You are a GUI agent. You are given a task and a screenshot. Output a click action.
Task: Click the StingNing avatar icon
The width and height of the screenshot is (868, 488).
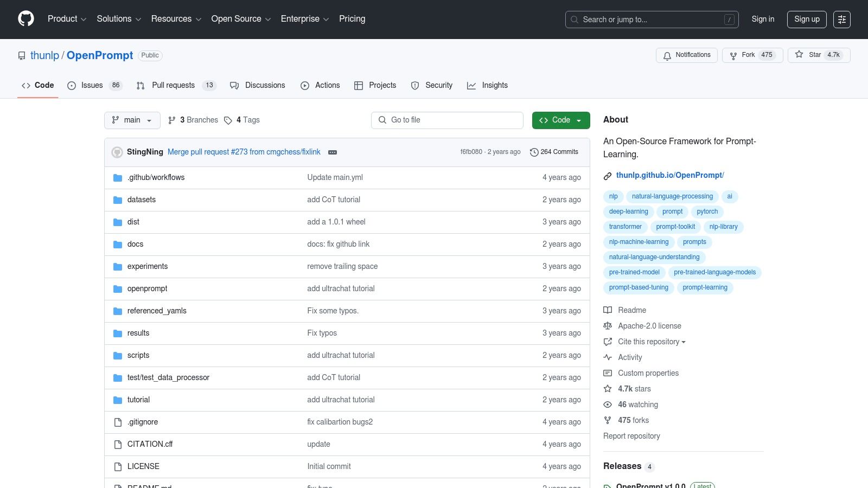(117, 152)
